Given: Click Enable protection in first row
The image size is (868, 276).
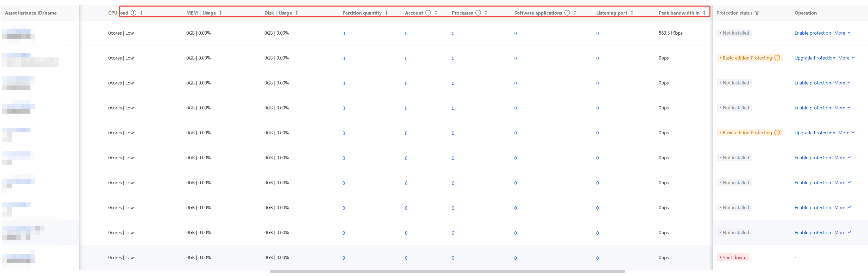Looking at the screenshot, I should (x=813, y=33).
